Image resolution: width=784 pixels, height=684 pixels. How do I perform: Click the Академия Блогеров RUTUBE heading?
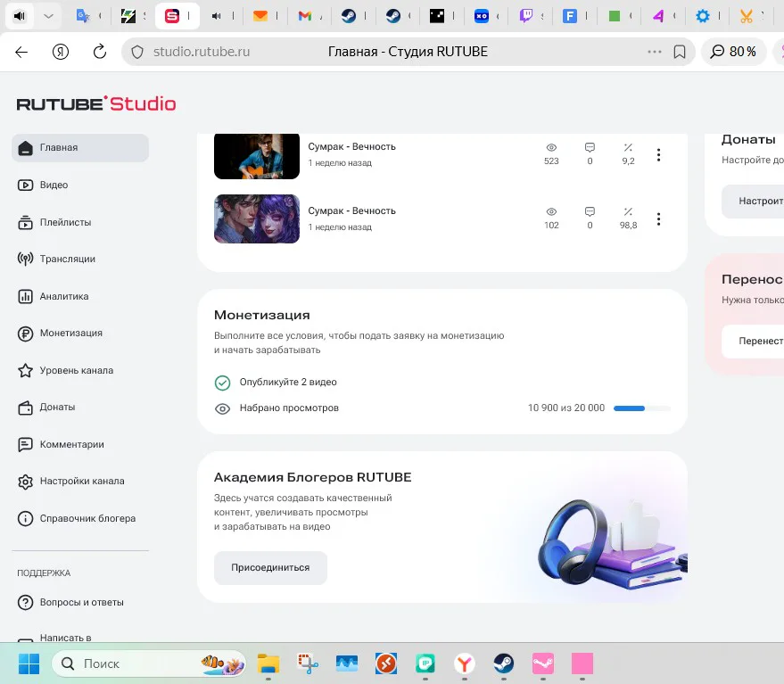[312, 477]
